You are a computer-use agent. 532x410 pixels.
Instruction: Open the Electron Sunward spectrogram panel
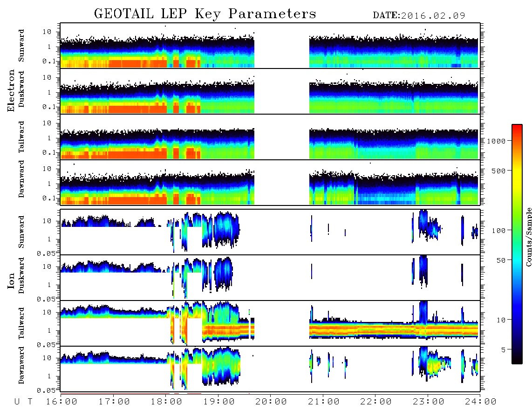pyautogui.click(x=270, y=46)
